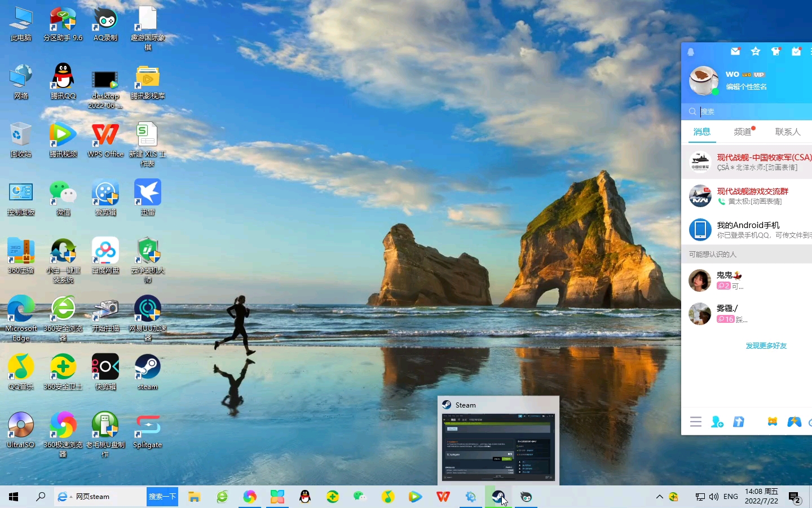812x508 pixels.
Task: Open WeChat icon on the taskbar
Action: point(360,497)
